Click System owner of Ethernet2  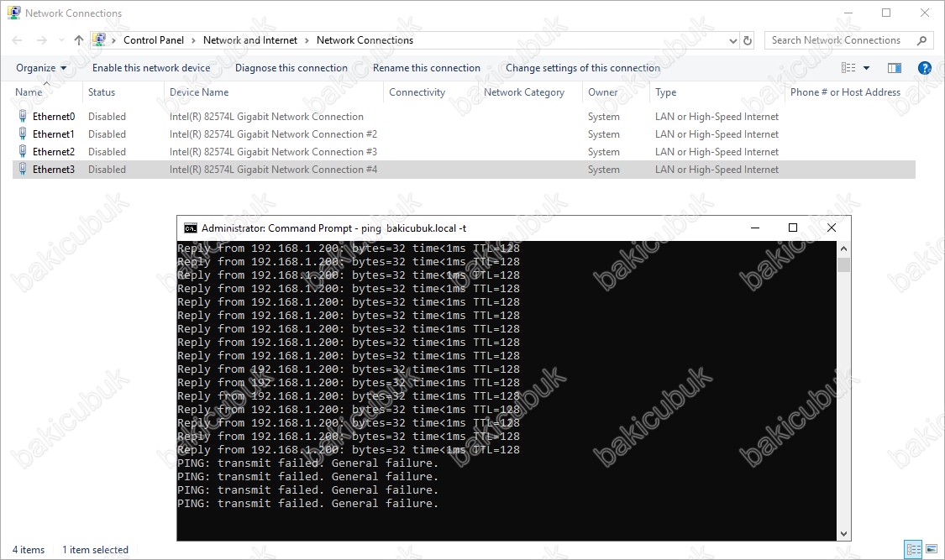(603, 152)
